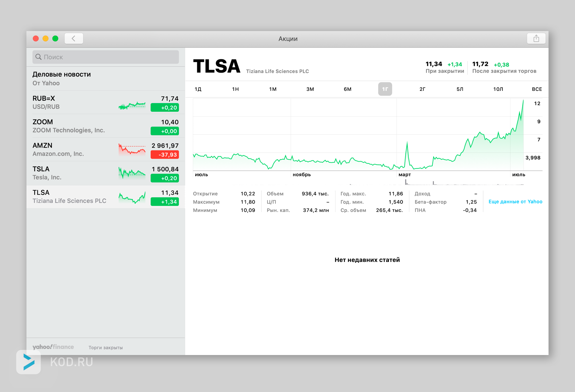The height and width of the screenshot is (392, 575).
Task: Click the ПНА value -0,34
Action: pyautogui.click(x=470, y=210)
